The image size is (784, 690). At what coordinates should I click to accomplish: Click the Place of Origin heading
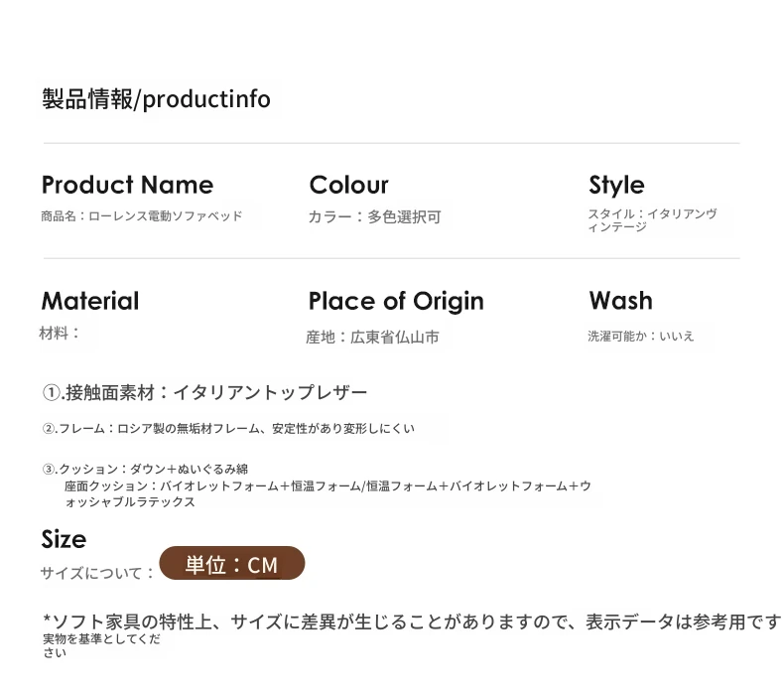[396, 301]
